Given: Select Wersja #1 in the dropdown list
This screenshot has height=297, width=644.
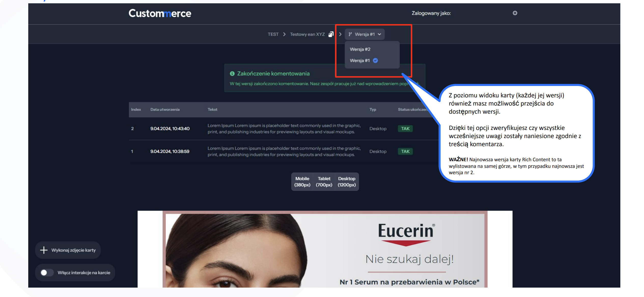Looking at the screenshot, I should [359, 61].
